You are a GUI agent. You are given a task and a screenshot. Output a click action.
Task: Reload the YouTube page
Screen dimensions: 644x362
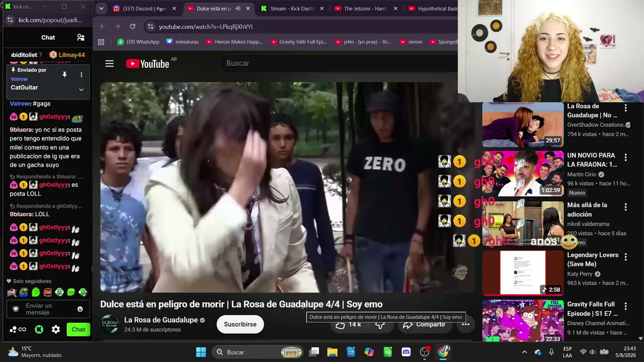[132, 26]
